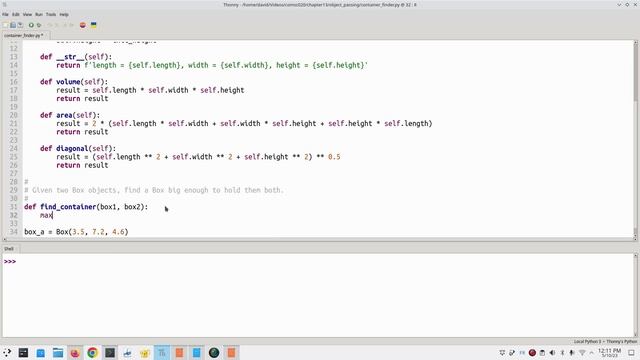Open the terminal from the taskbar
Screen dimensions: 640x360
point(110,353)
